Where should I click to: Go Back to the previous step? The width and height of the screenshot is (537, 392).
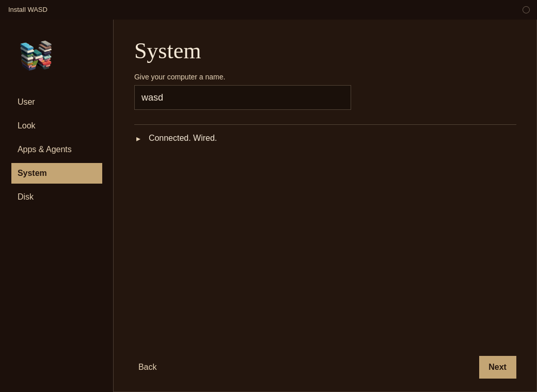(148, 367)
